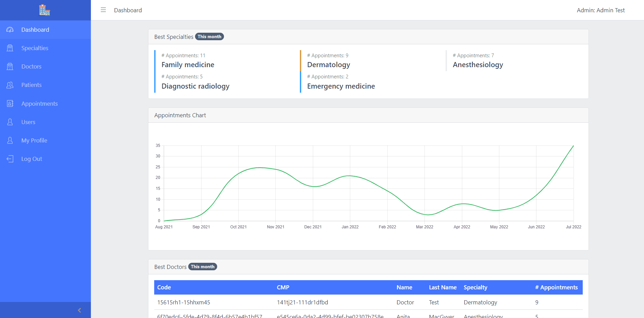Select the Doctor Test Dermatology table row
Screen dimensions: 644x318
(x=368, y=302)
